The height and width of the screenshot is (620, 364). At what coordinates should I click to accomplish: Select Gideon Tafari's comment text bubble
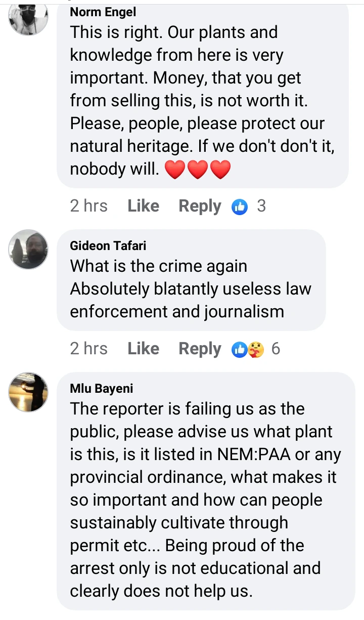[x=191, y=289]
